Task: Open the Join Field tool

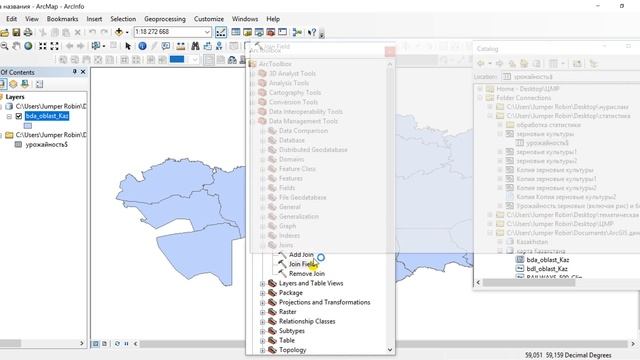Action: 302,264
